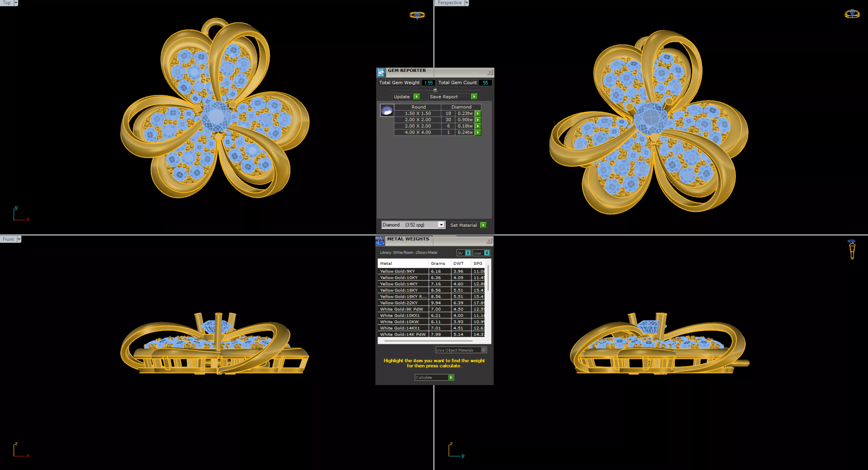Click the round gem shape thumbnail
The height and width of the screenshot is (470, 868).
point(387,110)
